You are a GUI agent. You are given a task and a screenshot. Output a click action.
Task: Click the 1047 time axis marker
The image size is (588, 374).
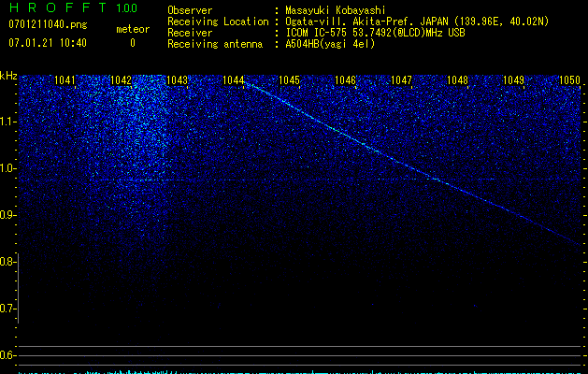pos(402,79)
